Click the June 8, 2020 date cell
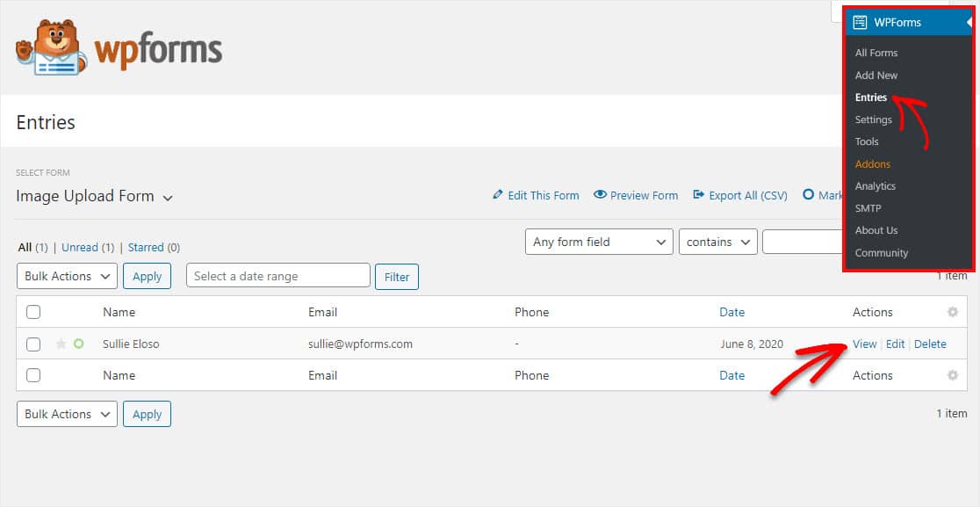The height and width of the screenshot is (507, 980). tap(752, 344)
